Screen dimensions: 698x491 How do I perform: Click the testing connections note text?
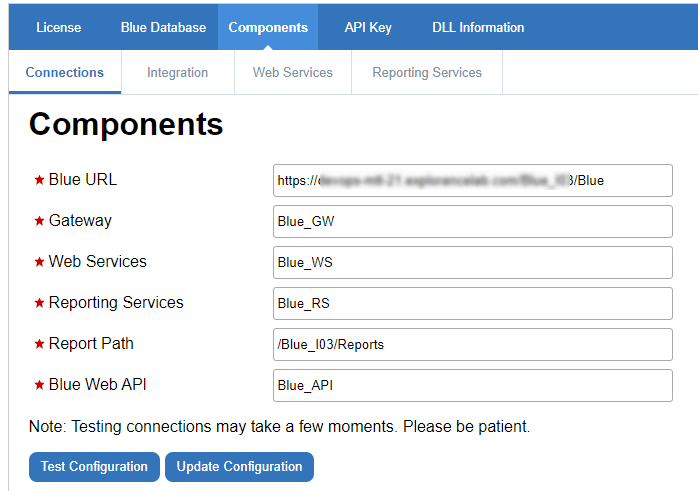click(280, 426)
